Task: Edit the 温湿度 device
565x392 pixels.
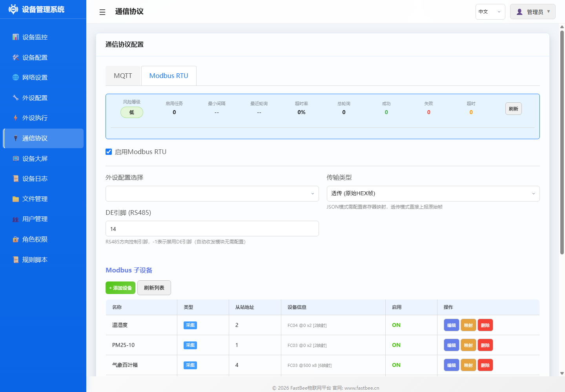Action: 452,325
